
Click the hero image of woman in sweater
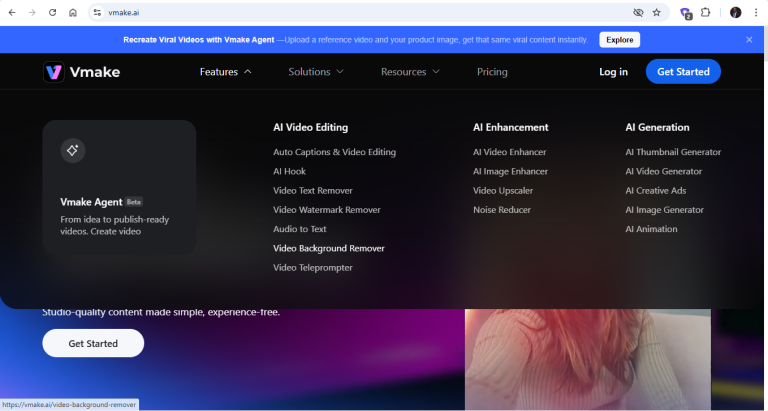[x=588, y=360]
